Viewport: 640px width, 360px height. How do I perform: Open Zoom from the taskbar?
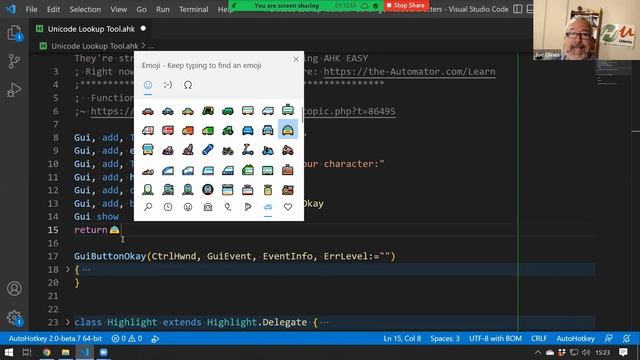(x=103, y=352)
